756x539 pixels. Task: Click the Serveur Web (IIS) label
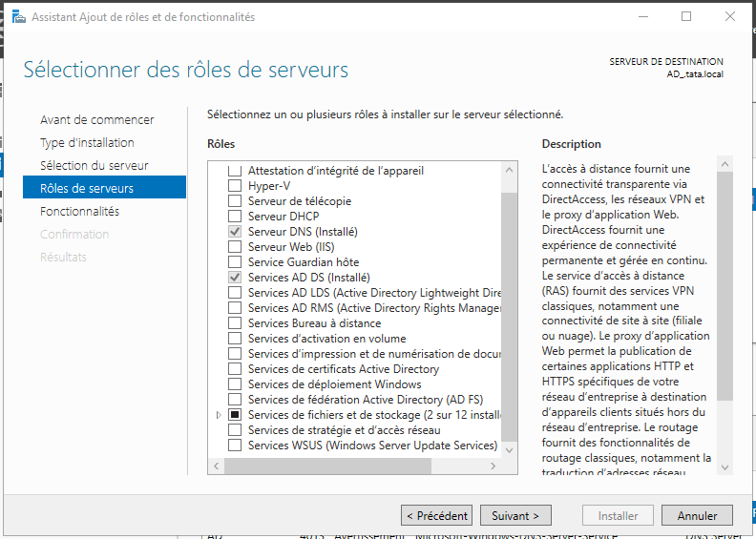click(x=291, y=247)
